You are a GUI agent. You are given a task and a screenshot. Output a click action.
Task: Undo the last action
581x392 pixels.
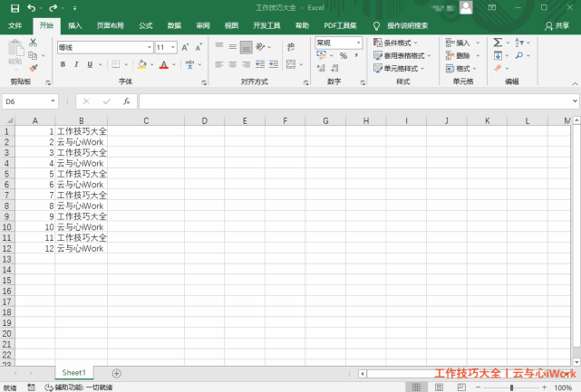tap(32, 8)
